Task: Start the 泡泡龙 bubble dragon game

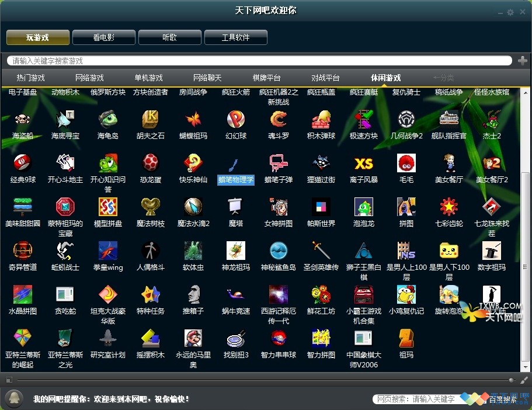Action: point(363,207)
